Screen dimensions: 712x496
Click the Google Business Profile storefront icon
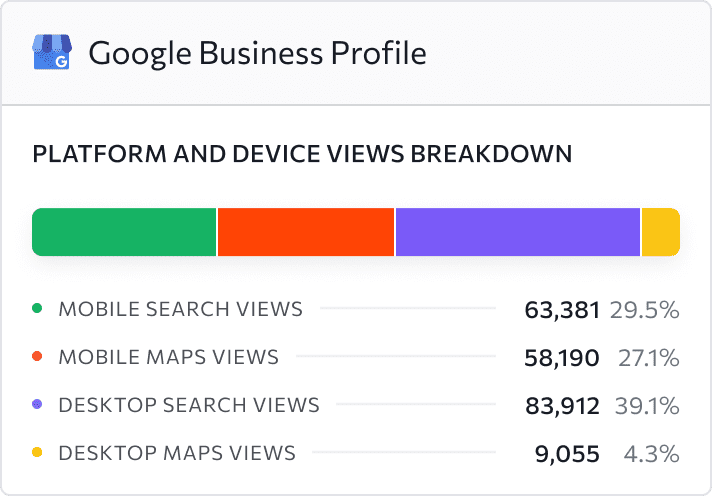pos(52,52)
